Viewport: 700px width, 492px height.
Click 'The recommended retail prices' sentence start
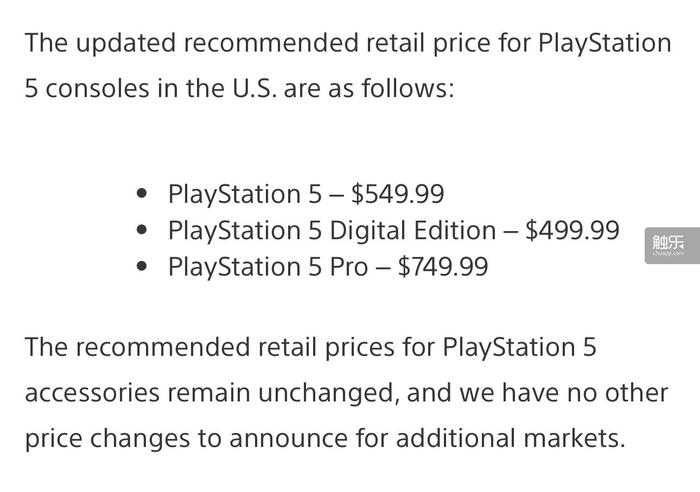pos(210,348)
